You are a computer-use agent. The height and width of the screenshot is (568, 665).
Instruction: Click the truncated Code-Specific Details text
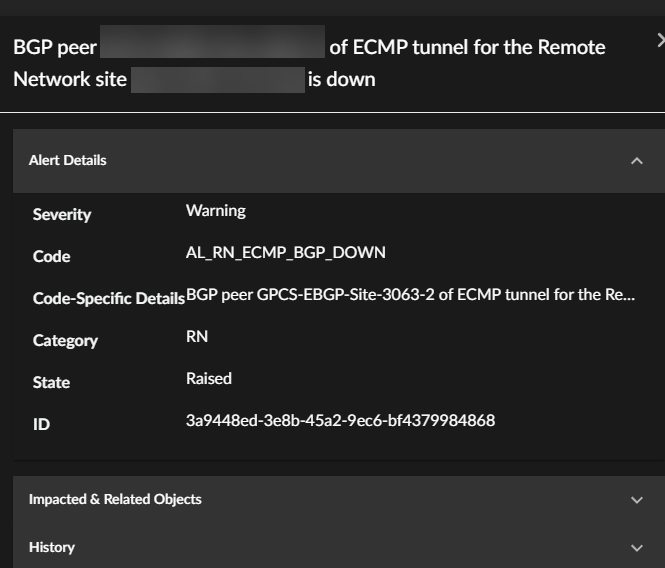click(410, 295)
